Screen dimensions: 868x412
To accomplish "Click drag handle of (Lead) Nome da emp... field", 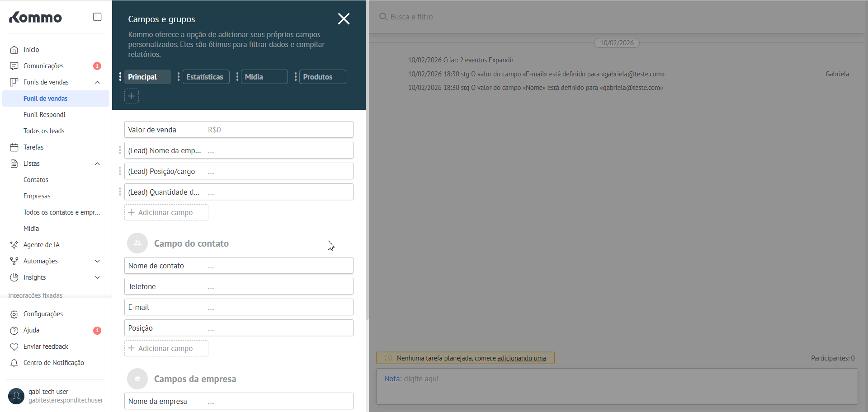I will [x=120, y=150].
